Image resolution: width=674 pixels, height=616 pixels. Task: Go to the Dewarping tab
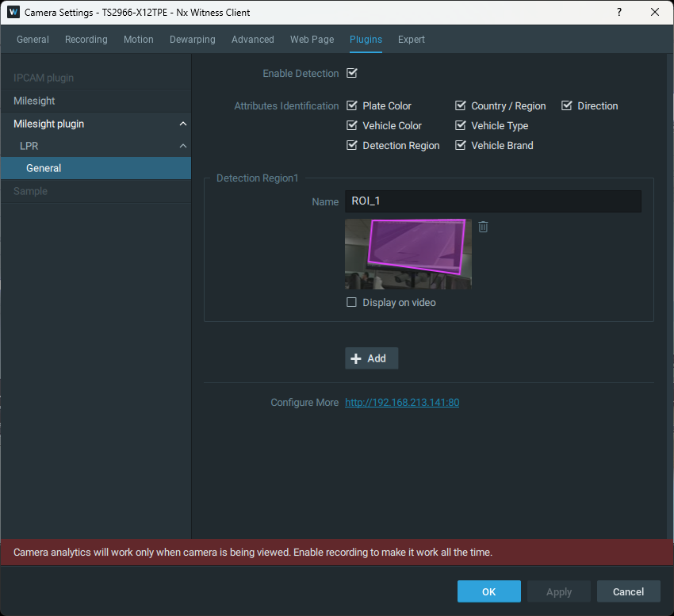click(193, 39)
